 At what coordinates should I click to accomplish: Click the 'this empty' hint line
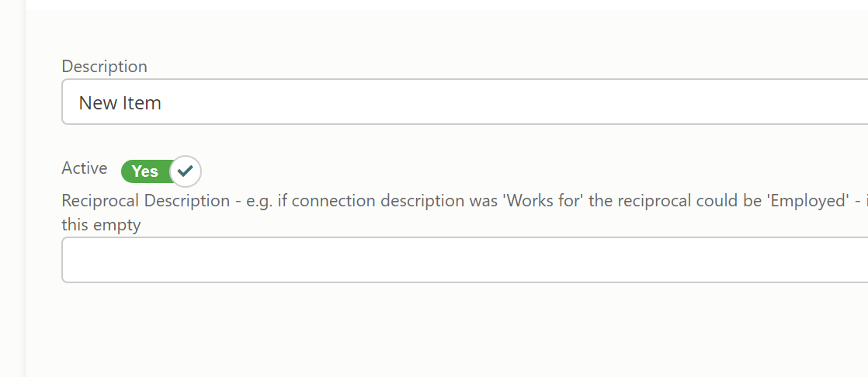(101, 225)
